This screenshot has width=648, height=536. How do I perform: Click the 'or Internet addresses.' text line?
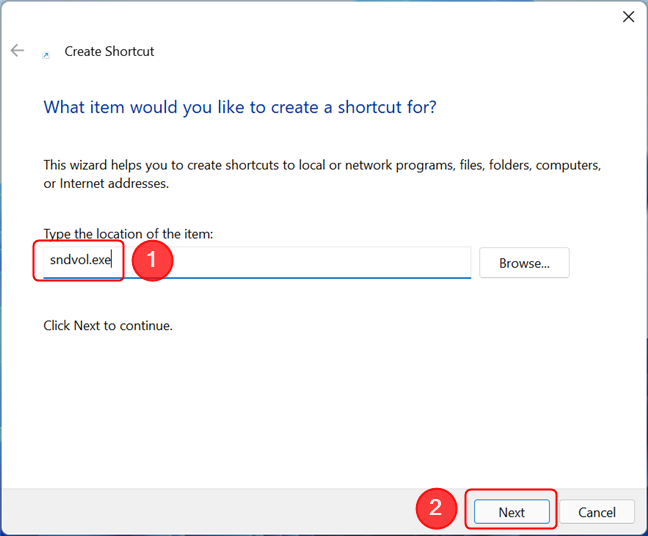(106, 184)
